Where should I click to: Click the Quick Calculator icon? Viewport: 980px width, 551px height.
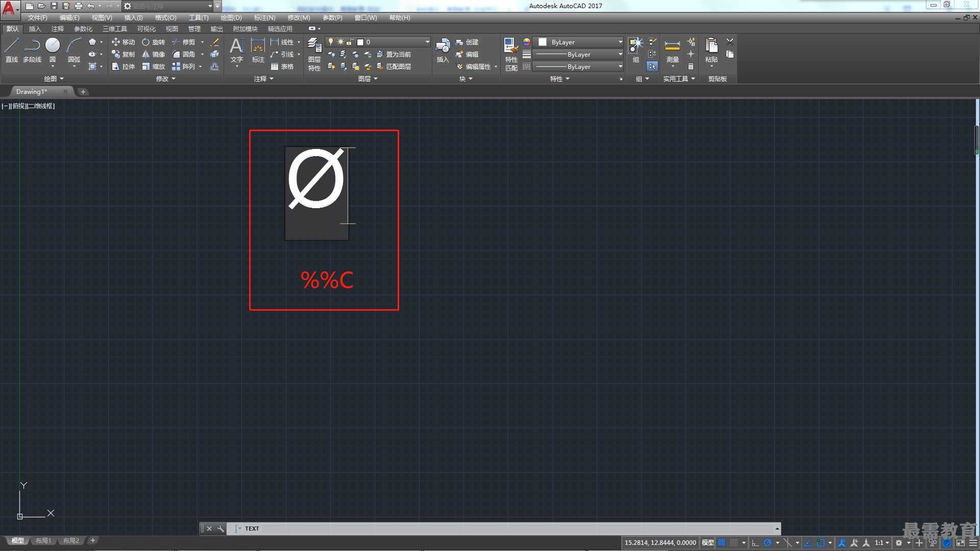[x=691, y=67]
